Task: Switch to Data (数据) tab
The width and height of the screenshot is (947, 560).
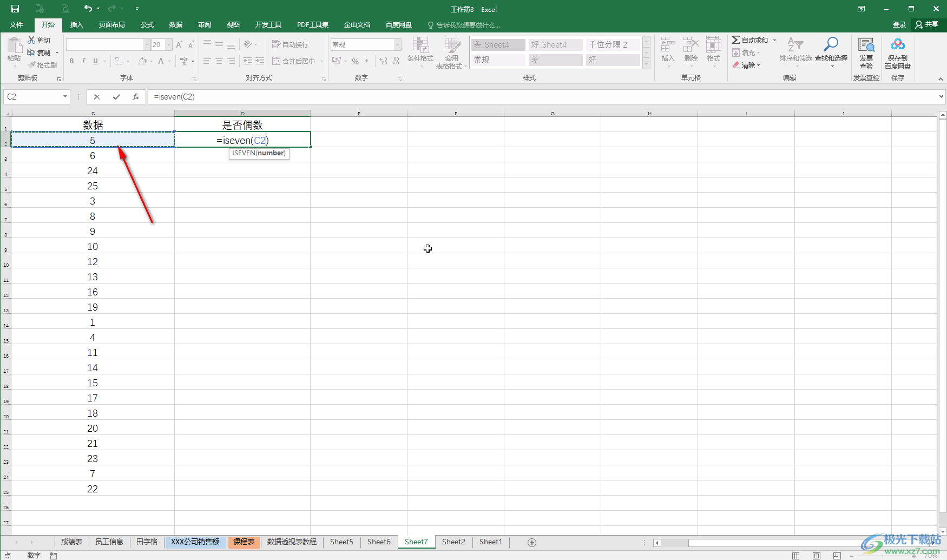Action: (x=176, y=25)
